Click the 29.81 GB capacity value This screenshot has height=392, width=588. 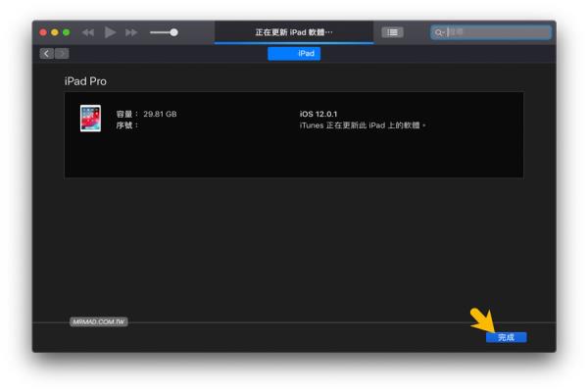pyautogui.click(x=160, y=114)
